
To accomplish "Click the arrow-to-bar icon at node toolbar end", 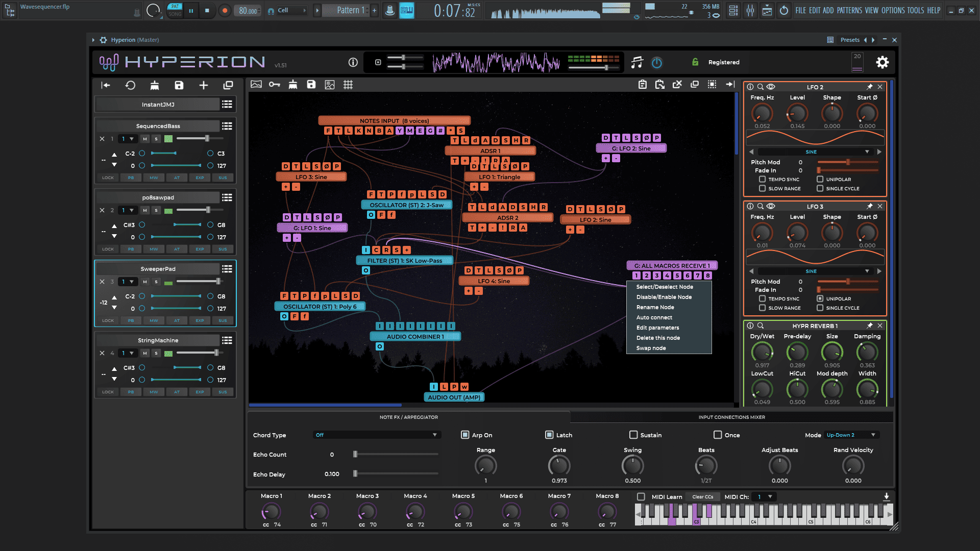I will 730,84.
